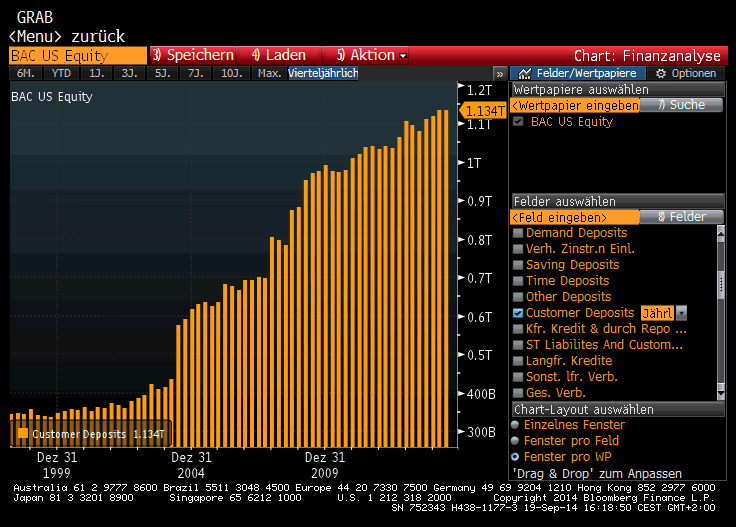Choose the 7J. time range
The width and height of the screenshot is (736, 527).
[195, 74]
